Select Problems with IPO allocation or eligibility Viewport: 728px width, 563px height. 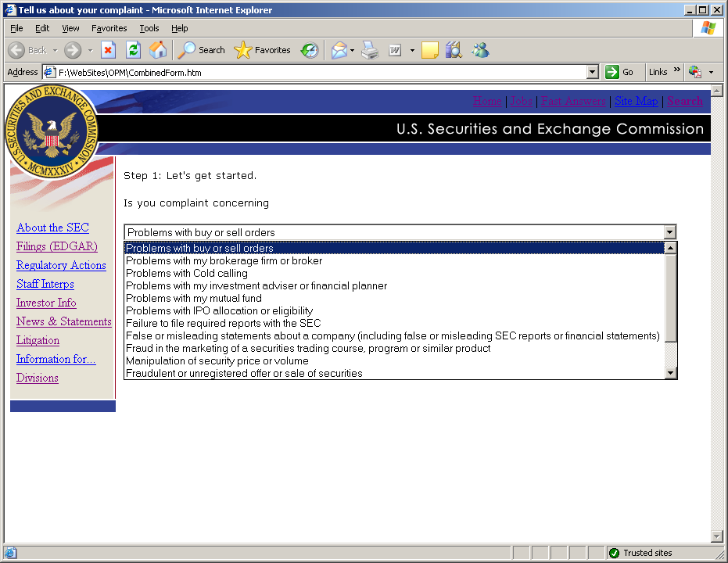point(395,311)
